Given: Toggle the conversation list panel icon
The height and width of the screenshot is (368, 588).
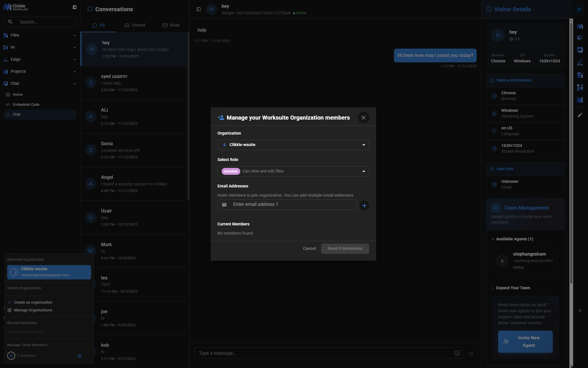Looking at the screenshot, I should (x=199, y=9).
